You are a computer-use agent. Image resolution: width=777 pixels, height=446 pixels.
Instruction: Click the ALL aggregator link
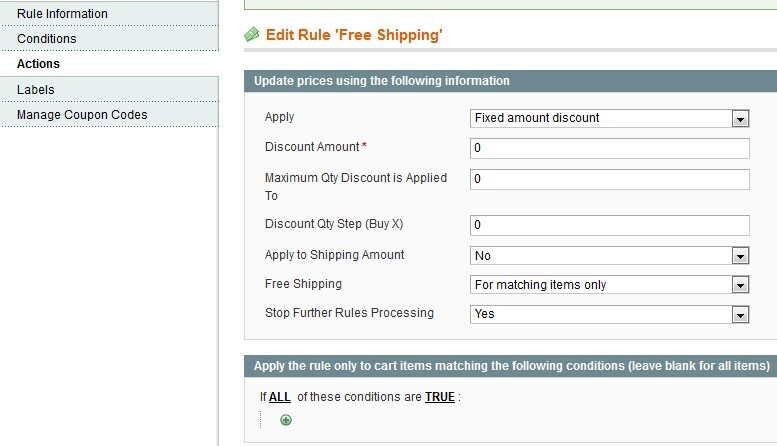[280, 397]
